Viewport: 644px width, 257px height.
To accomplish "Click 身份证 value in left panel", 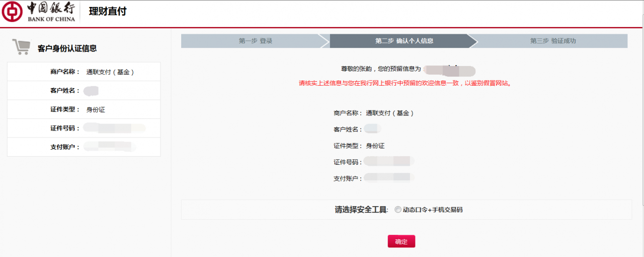I will 96,109.
